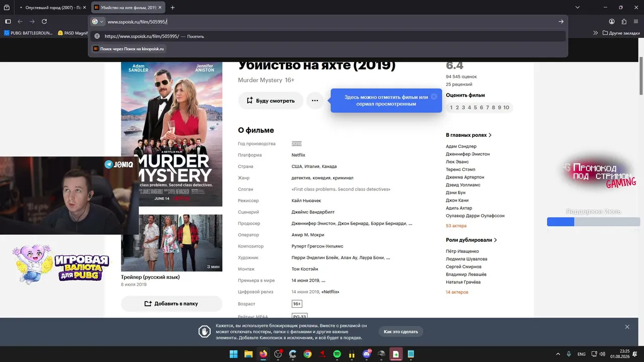Open the Firefox application menu
The width and height of the screenshot is (644, 362).
coord(636,22)
